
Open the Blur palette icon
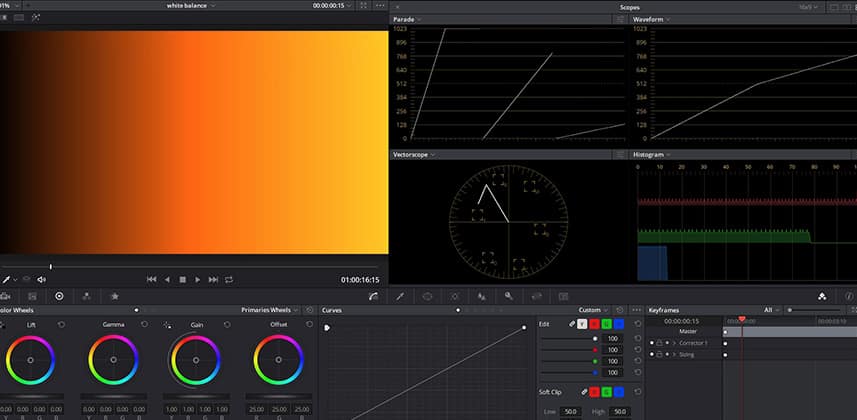coord(482,296)
